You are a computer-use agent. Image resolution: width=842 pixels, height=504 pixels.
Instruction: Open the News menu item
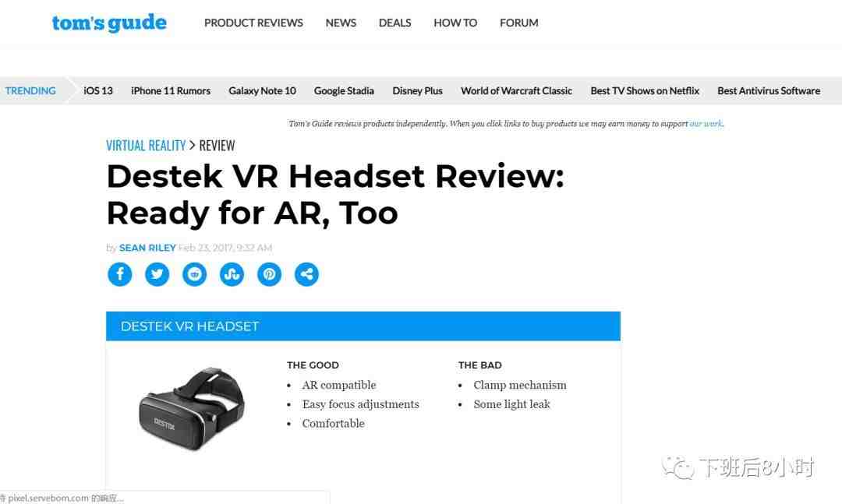click(x=341, y=23)
